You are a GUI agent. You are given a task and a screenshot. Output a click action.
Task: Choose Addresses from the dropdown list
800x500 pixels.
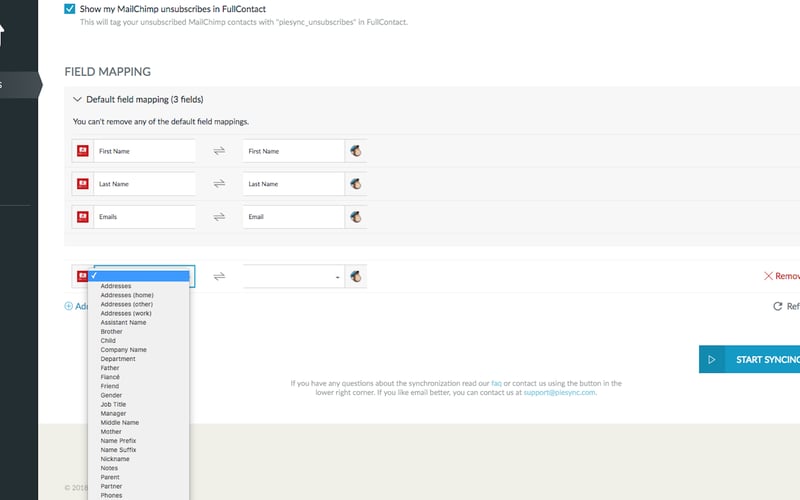(x=116, y=286)
